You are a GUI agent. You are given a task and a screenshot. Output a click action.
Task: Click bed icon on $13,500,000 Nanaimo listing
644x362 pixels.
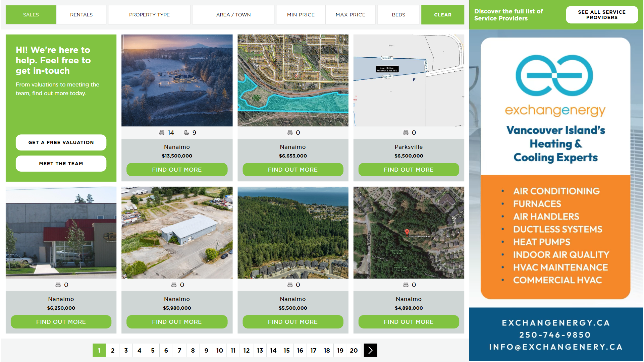pyautogui.click(x=162, y=133)
